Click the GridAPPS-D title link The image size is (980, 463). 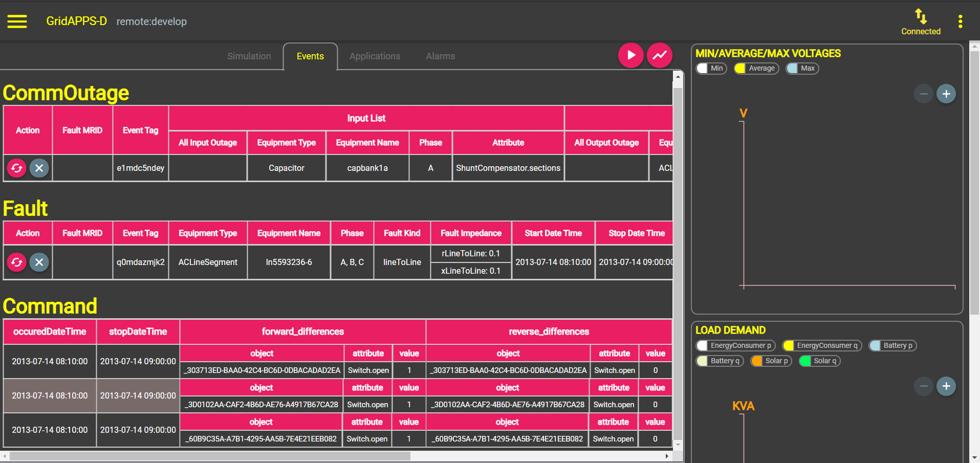pos(77,21)
